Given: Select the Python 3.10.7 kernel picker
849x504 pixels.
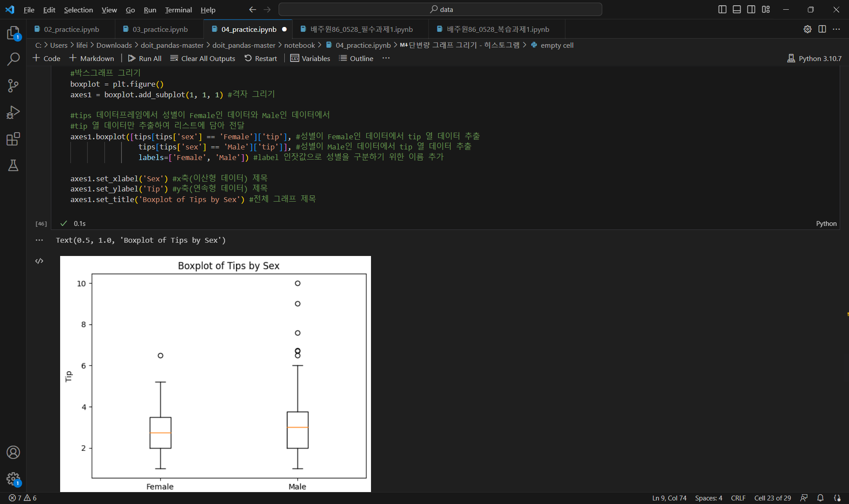Looking at the screenshot, I should click(815, 58).
